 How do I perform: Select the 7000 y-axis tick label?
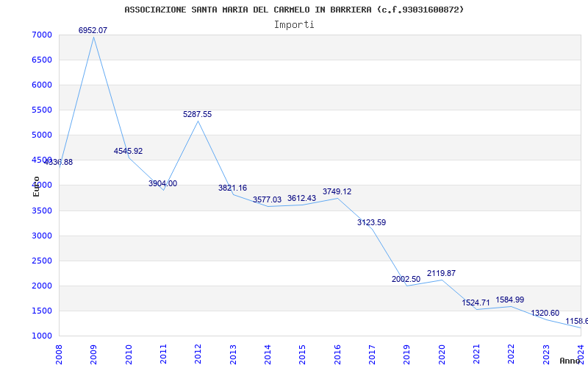41,35
